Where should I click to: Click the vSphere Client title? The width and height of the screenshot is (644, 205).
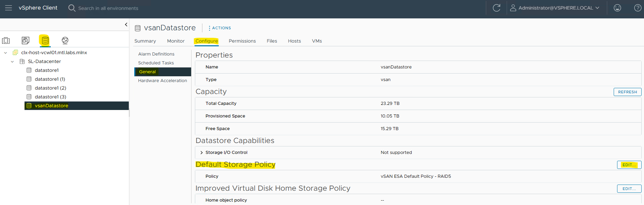pos(38,8)
